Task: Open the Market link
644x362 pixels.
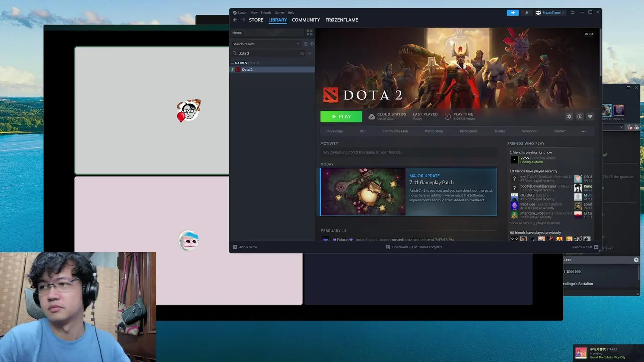Action: 560,131
